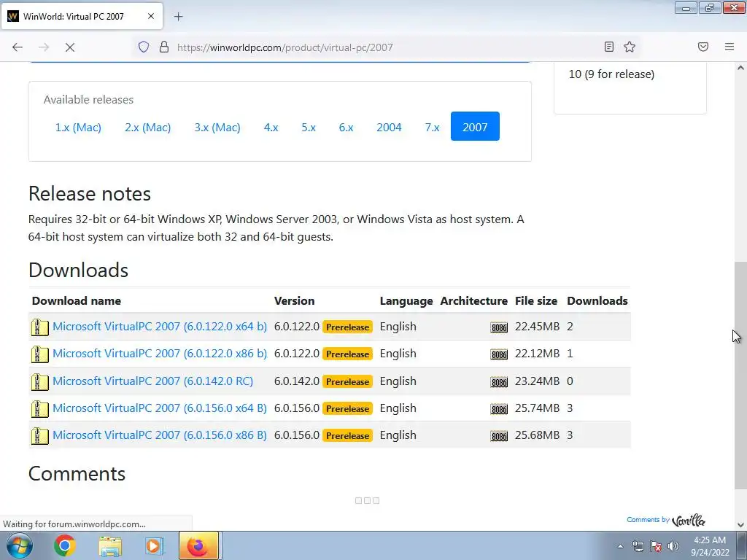Click the Prerelease badge for 6.0.142.0

point(347,382)
